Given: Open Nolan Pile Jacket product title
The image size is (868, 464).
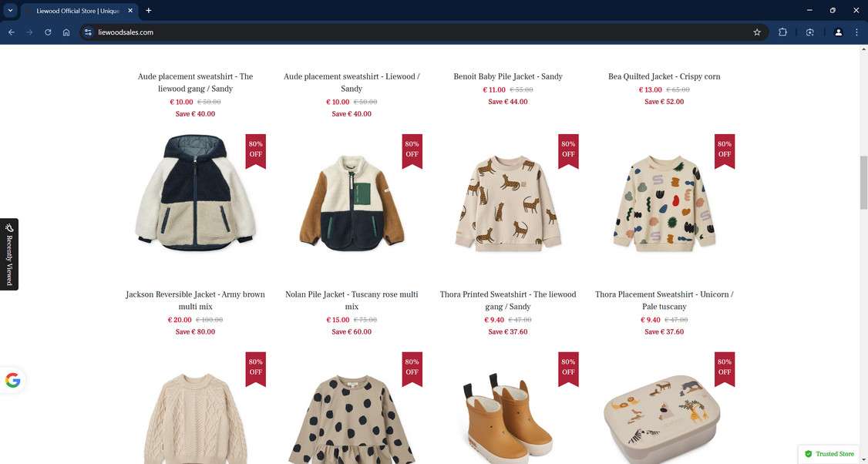Looking at the screenshot, I should [352, 300].
